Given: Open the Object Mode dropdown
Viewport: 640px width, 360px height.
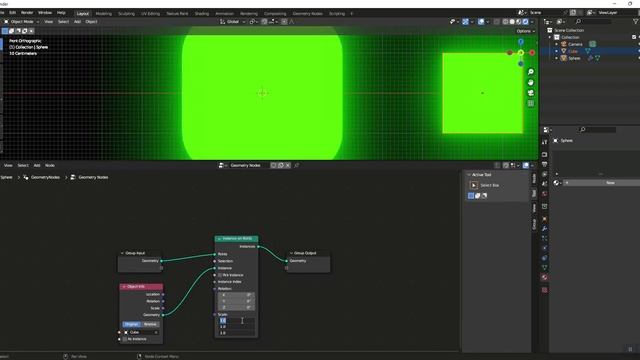Looking at the screenshot, I should [21, 22].
